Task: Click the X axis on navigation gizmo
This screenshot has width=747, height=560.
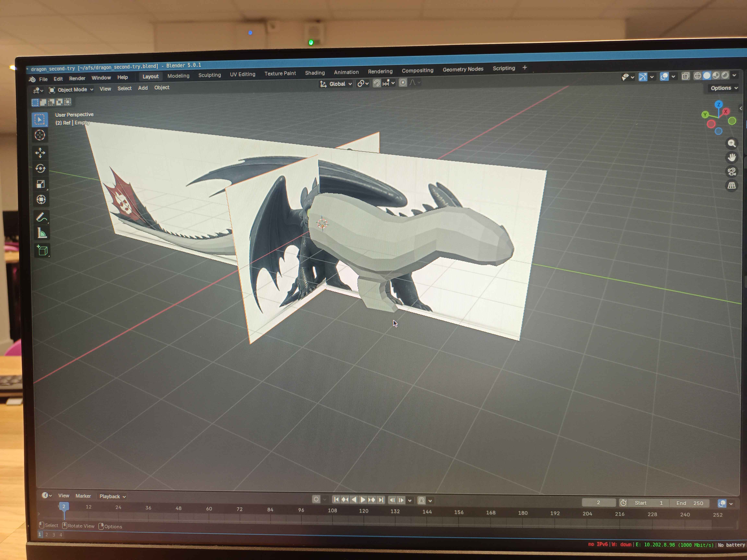Action: [x=725, y=111]
